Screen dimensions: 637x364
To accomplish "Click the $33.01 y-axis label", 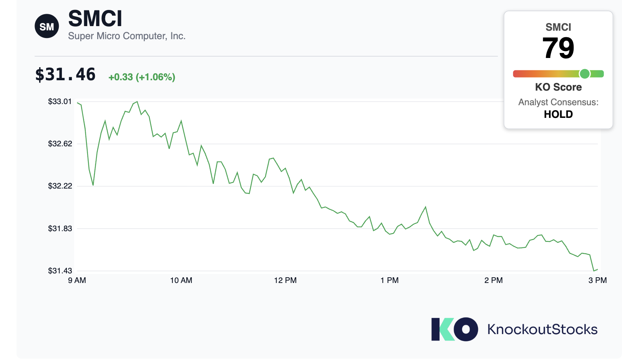I will pos(60,101).
